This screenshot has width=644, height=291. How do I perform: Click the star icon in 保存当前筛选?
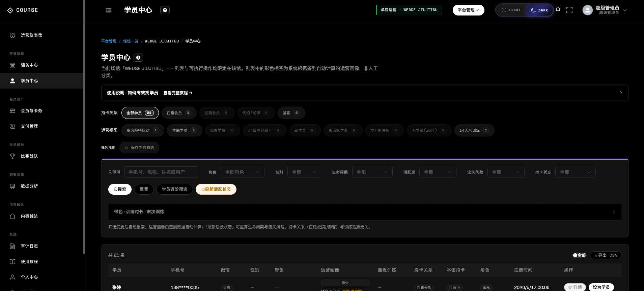127,148
